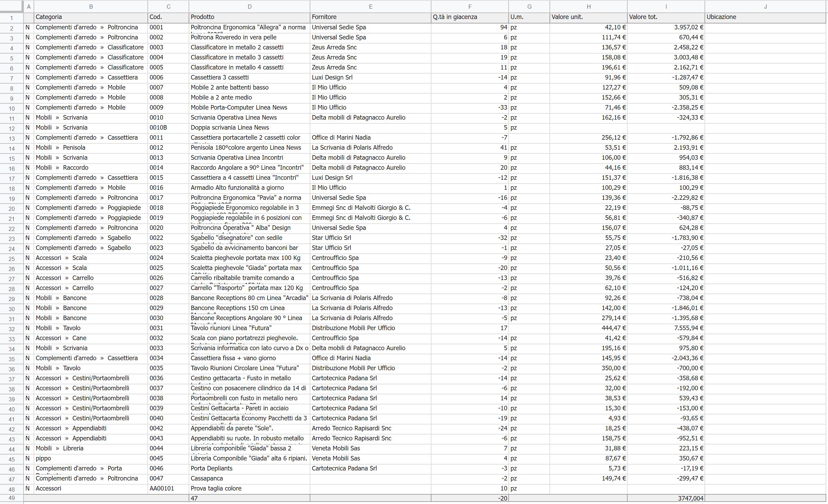Select 'Classificatore in metallo 2 cassetti' cell
The image size is (828, 504).
tap(249, 48)
